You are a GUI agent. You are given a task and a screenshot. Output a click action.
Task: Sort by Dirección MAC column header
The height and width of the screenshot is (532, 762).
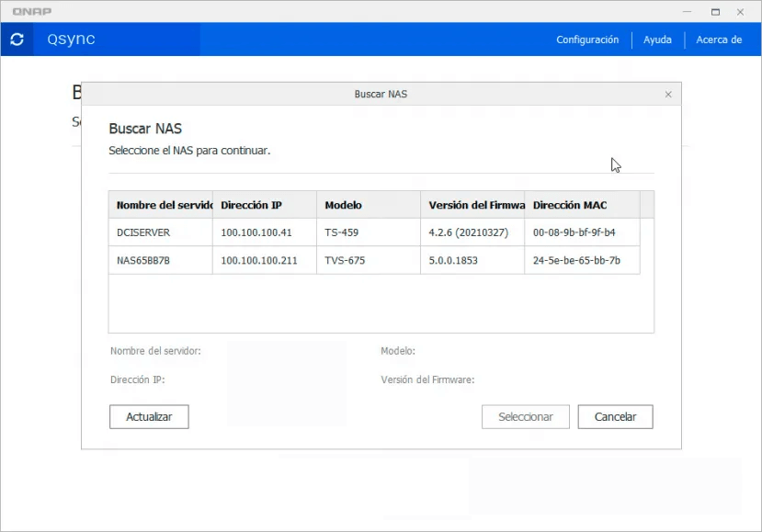point(582,205)
